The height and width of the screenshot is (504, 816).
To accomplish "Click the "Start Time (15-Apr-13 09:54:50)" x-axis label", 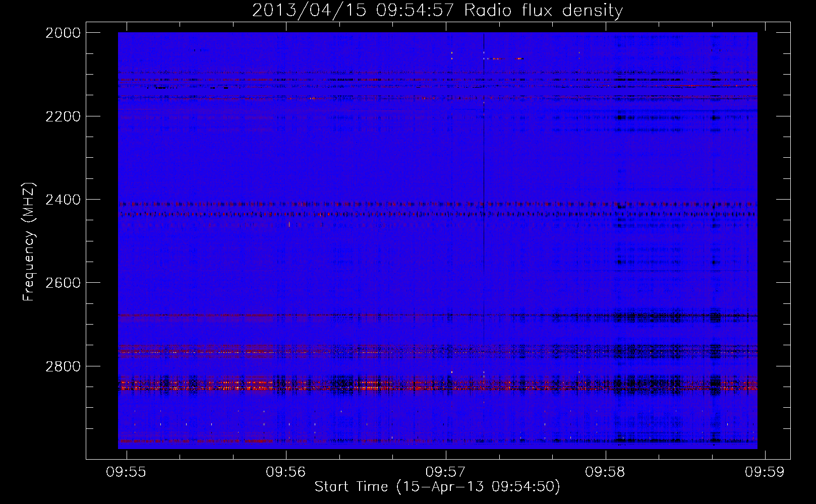I will pyautogui.click(x=437, y=487).
